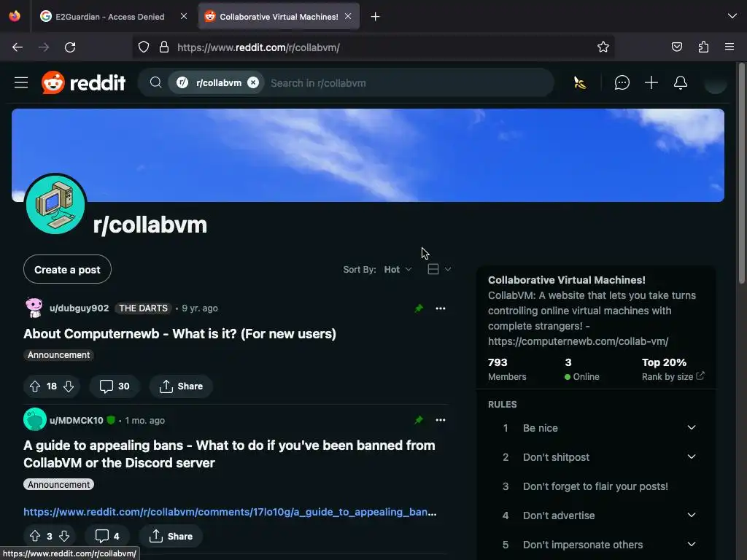Screen dimensions: 747x560
Task: Select the Collaborative Virtual Machines tab
Action: (x=279, y=17)
